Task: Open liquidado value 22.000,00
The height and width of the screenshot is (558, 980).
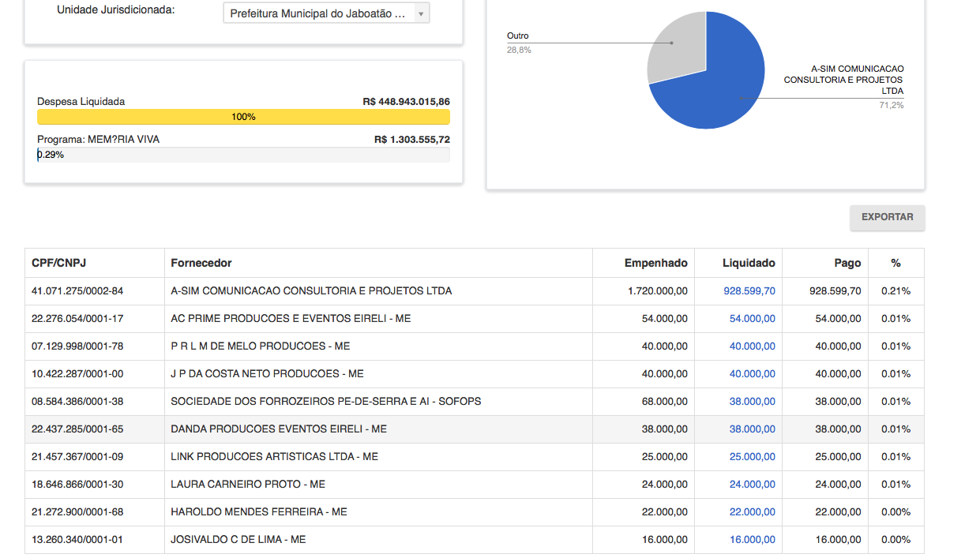Action: tap(752, 512)
